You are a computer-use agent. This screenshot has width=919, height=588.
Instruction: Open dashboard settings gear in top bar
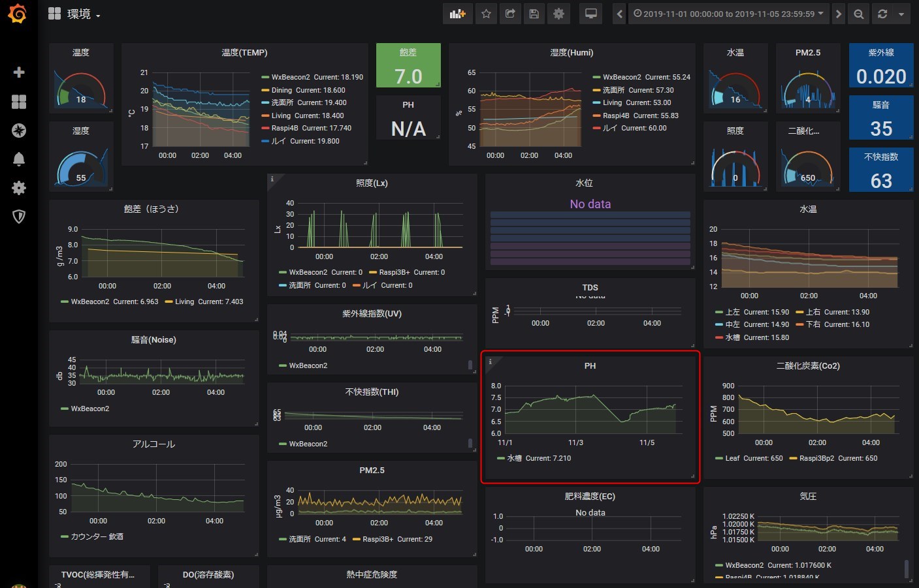pyautogui.click(x=558, y=14)
